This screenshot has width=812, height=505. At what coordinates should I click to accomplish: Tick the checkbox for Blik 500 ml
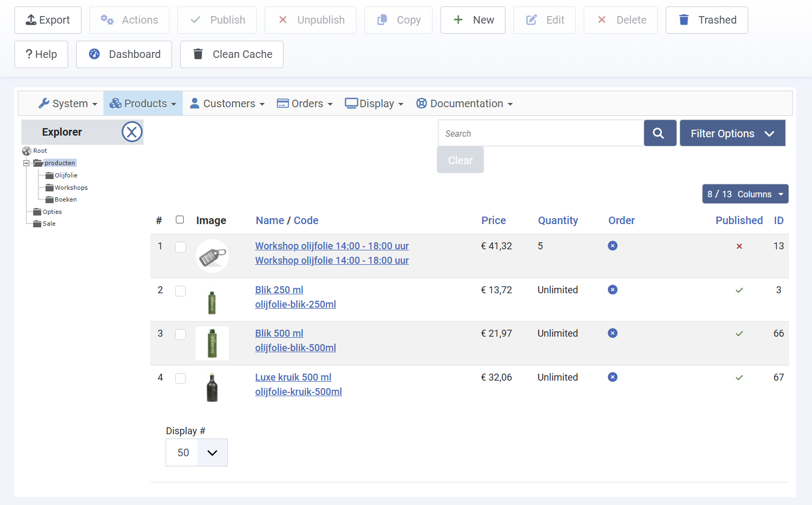(x=181, y=335)
